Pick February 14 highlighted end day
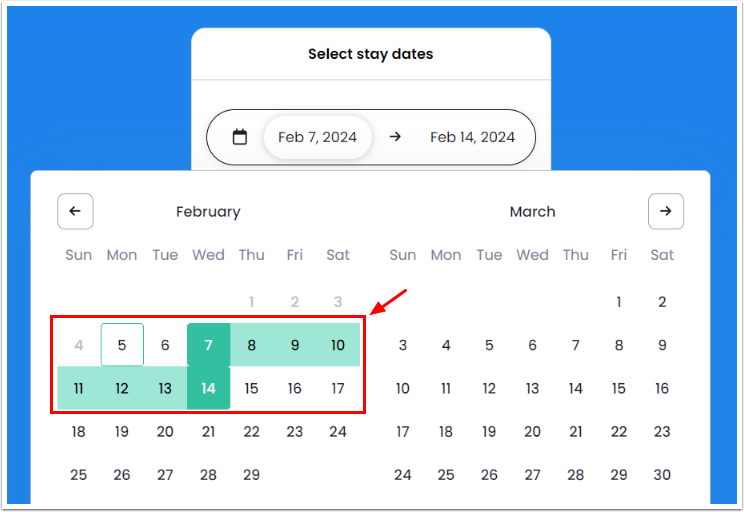744x512 pixels. tap(208, 388)
